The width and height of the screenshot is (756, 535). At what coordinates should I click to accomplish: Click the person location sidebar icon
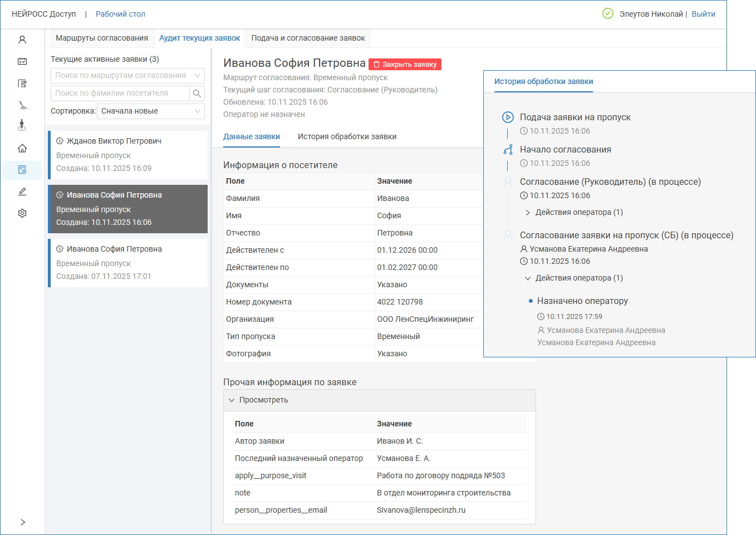coord(22,125)
